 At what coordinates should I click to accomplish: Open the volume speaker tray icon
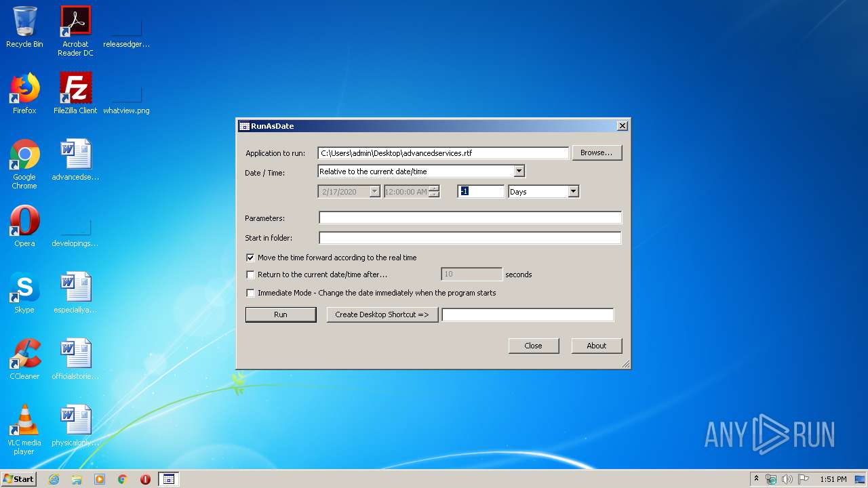coord(787,479)
